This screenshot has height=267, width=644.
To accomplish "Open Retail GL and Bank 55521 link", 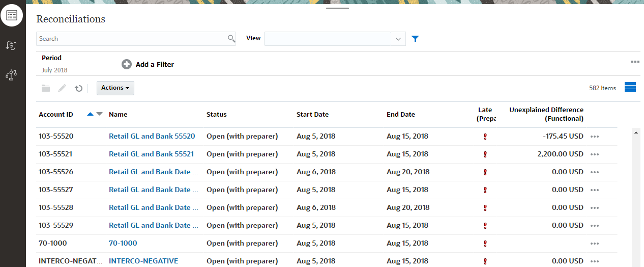I will click(152, 154).
